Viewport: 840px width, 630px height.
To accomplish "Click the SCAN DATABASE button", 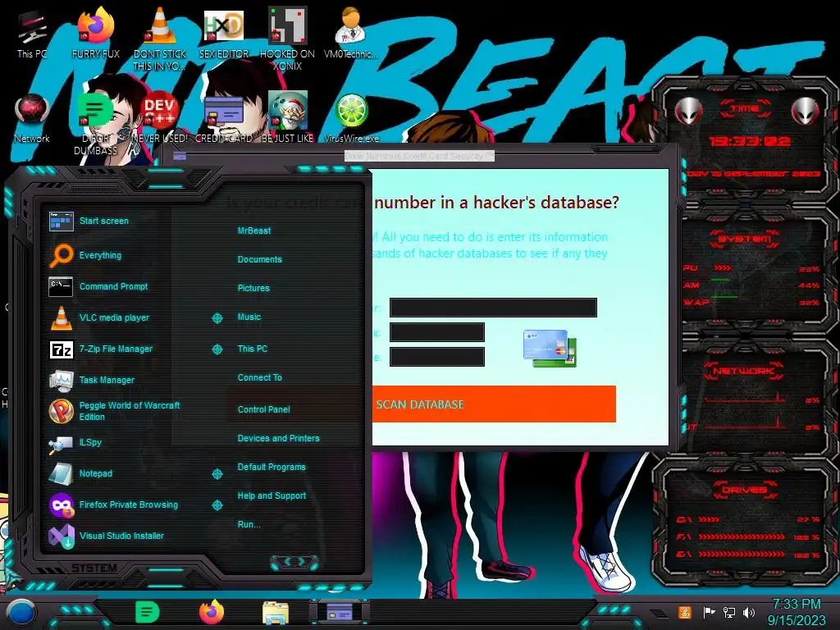I will (x=494, y=404).
